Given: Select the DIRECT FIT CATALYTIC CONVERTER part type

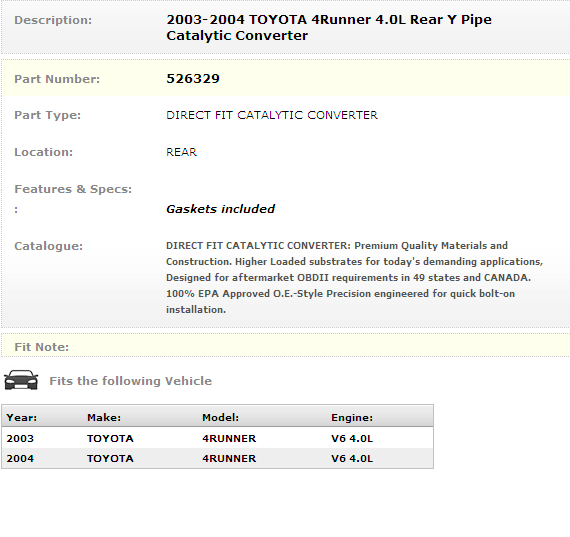Looking at the screenshot, I should [x=272, y=115].
